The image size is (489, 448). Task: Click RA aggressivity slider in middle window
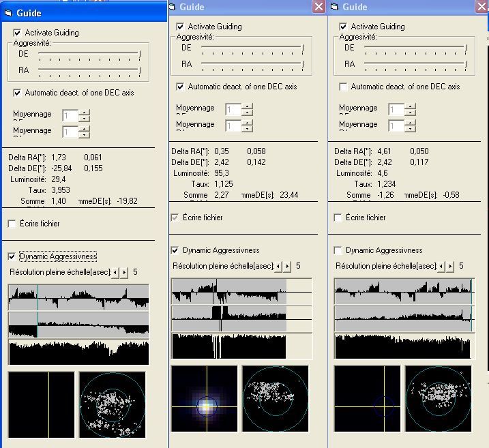pos(253,64)
